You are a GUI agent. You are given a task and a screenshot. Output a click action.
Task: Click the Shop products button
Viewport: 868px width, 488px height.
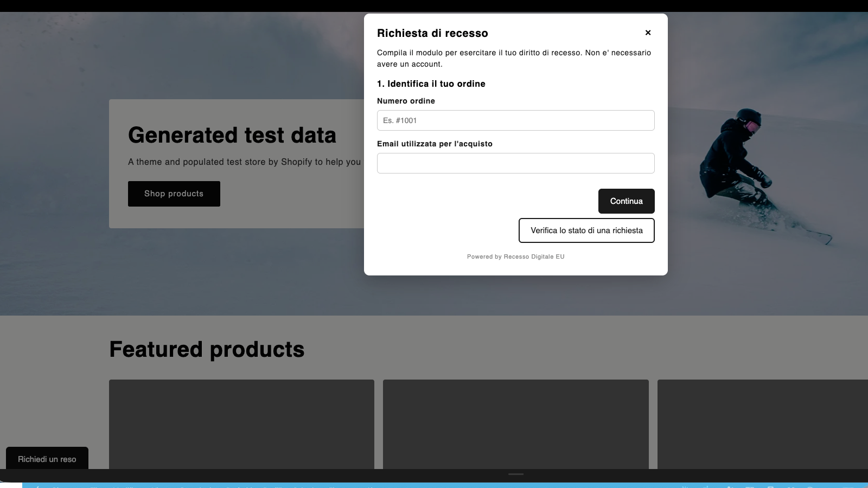[x=174, y=194]
